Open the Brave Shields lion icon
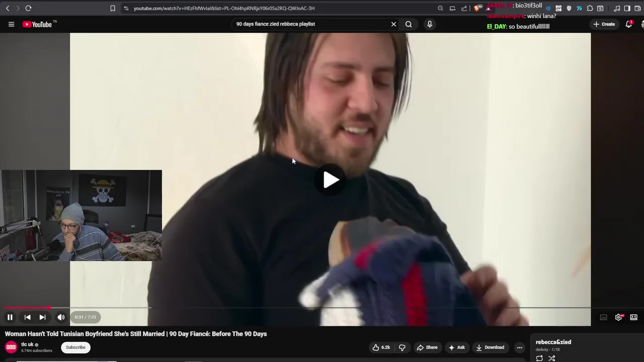644x362 pixels. 476,8
